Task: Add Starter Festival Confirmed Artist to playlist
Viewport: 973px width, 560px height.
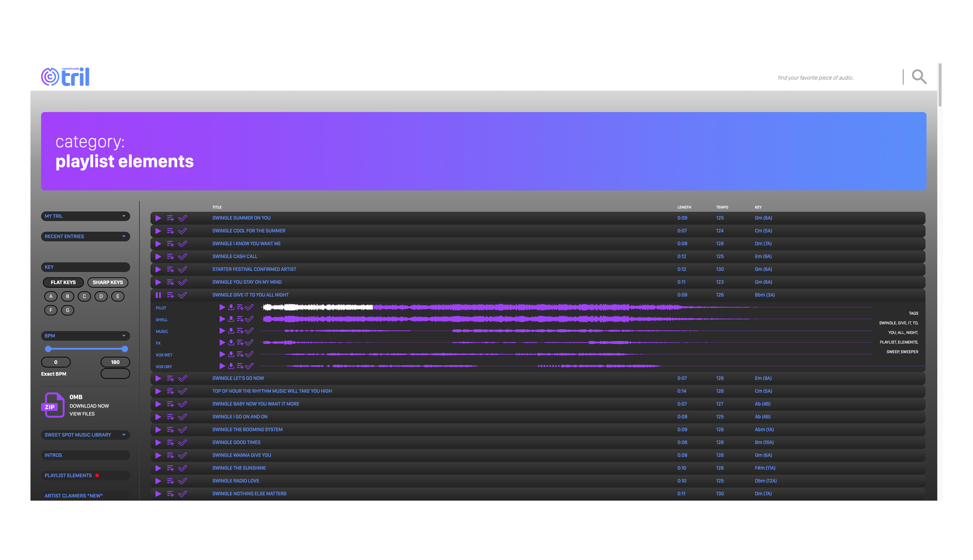Action: 170,269
